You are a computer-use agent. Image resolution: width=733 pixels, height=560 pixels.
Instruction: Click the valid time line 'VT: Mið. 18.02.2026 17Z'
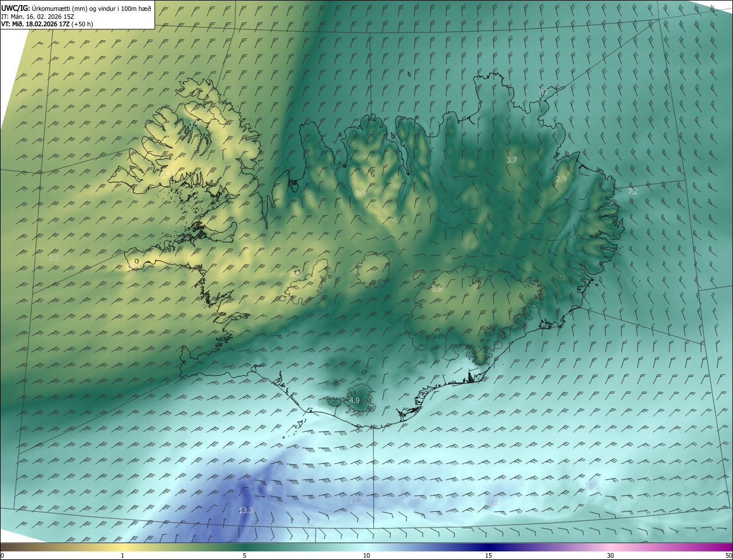point(36,24)
